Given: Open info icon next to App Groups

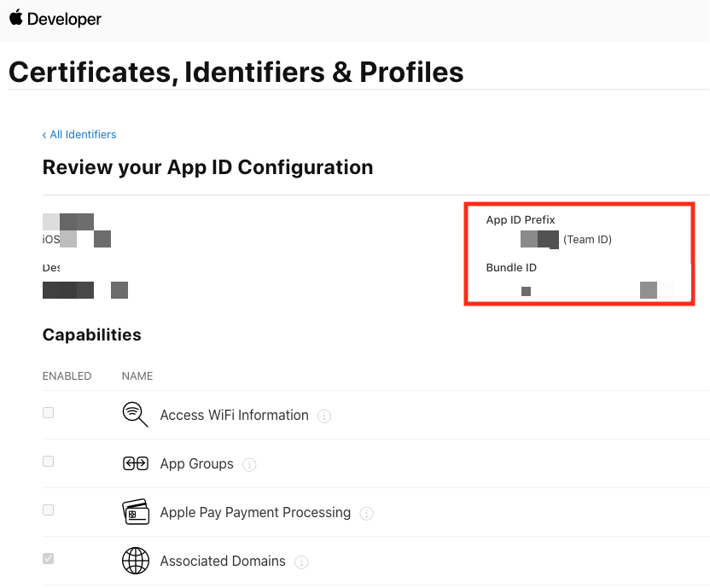Looking at the screenshot, I should click(249, 465).
